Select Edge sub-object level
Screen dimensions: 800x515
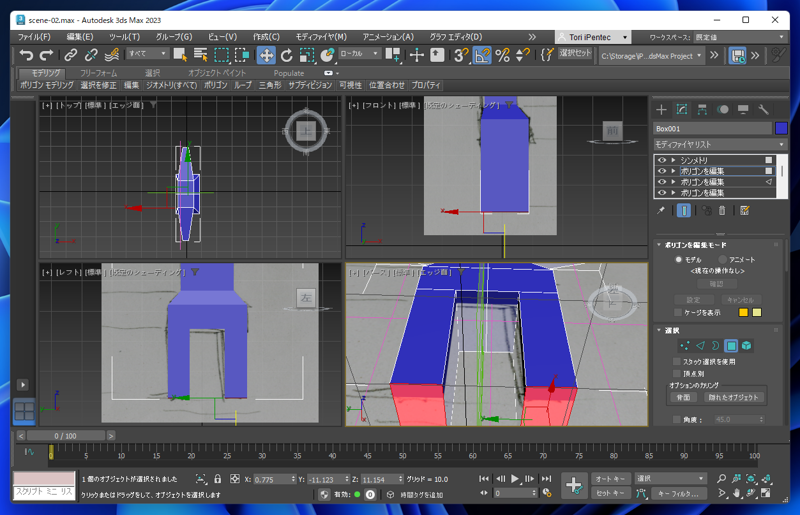[700, 346]
